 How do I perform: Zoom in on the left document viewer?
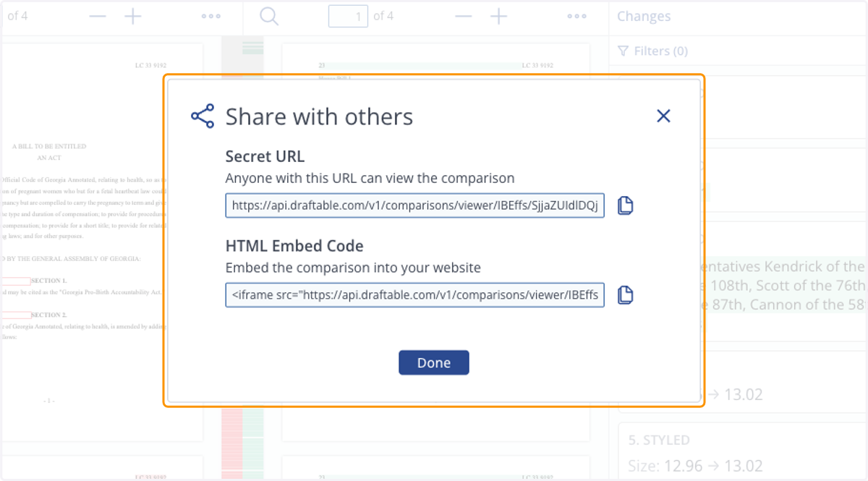[132, 16]
